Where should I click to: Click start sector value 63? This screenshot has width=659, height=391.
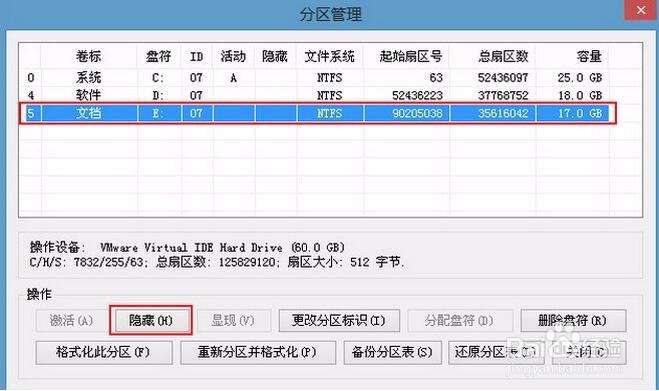click(436, 78)
